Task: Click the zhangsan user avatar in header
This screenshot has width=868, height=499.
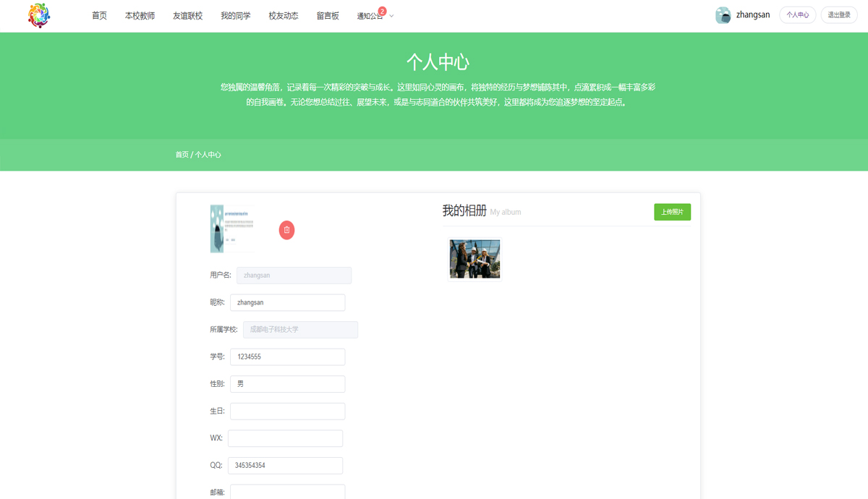Action: 723,15
